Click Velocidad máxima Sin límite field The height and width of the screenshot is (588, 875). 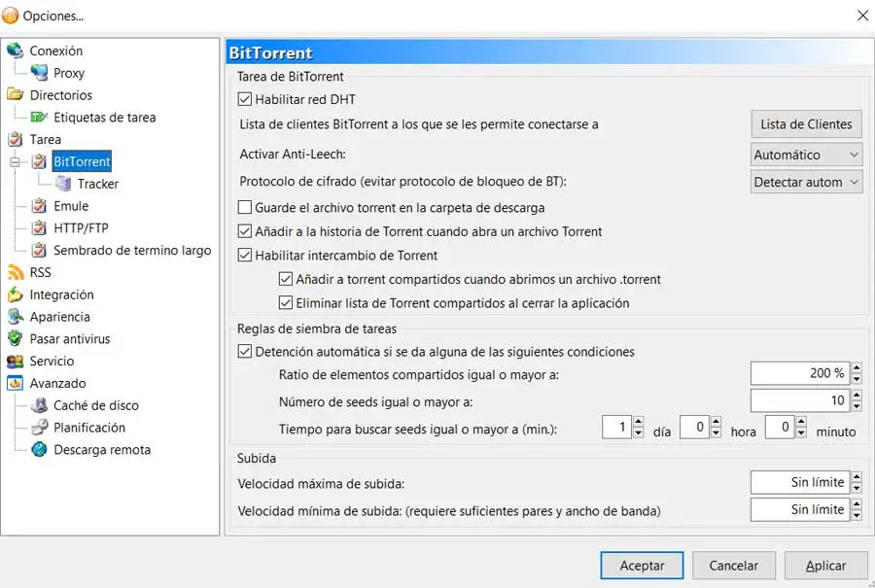click(800, 483)
